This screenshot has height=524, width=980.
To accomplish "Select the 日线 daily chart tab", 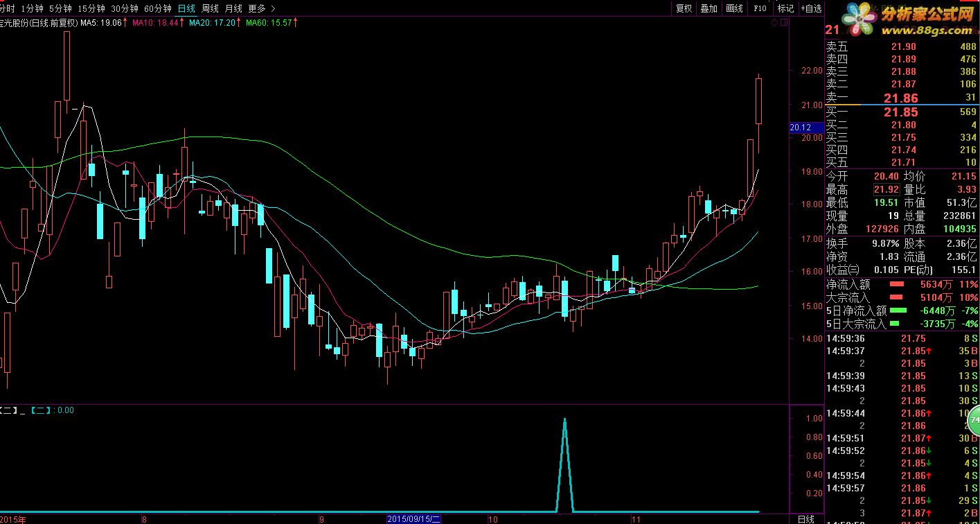I will (186, 8).
